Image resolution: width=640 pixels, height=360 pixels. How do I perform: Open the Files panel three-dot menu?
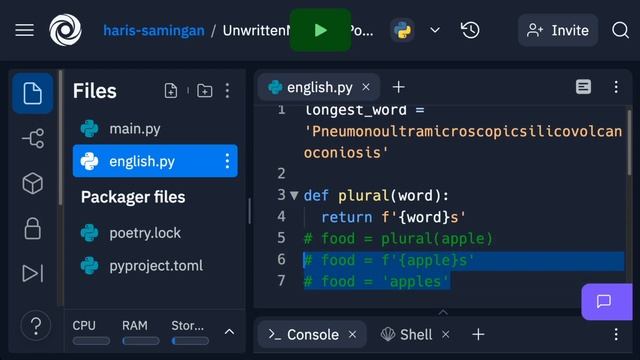[227, 91]
